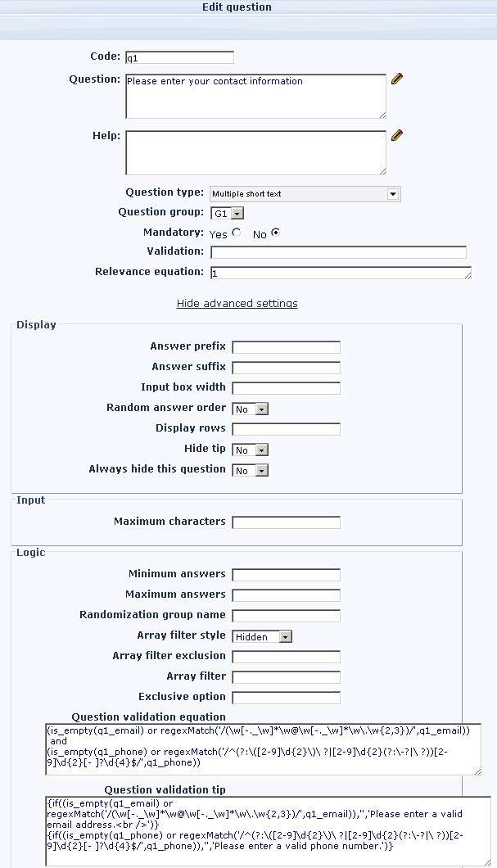Image resolution: width=497 pixels, height=868 pixels.
Task: Click the Relevance equation field
Action: click(x=338, y=273)
